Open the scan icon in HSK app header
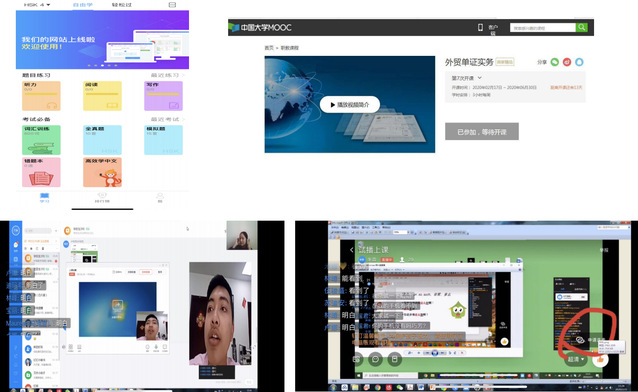The width and height of the screenshot is (638, 392). click(x=172, y=5)
